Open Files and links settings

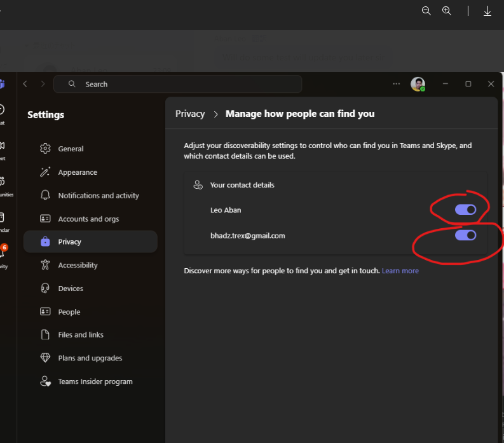click(x=90, y=335)
